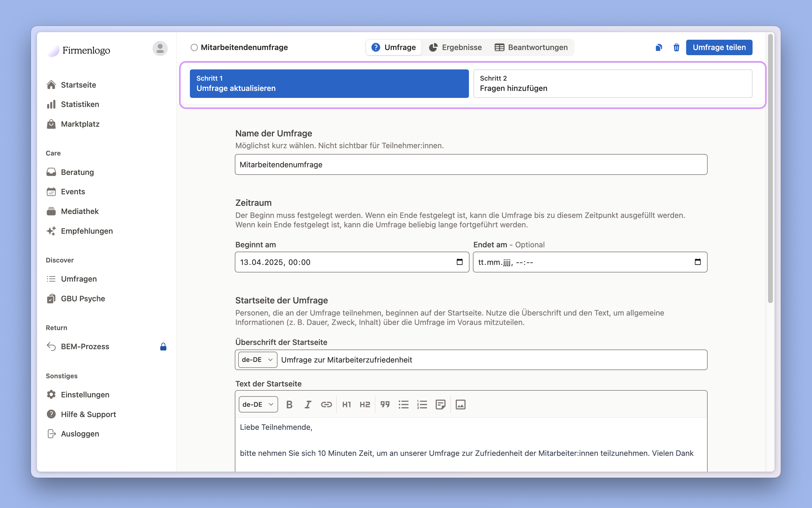Screen dimensions: 812x508
Task: Toggle bold formatting in text editor
Action: [289, 405]
